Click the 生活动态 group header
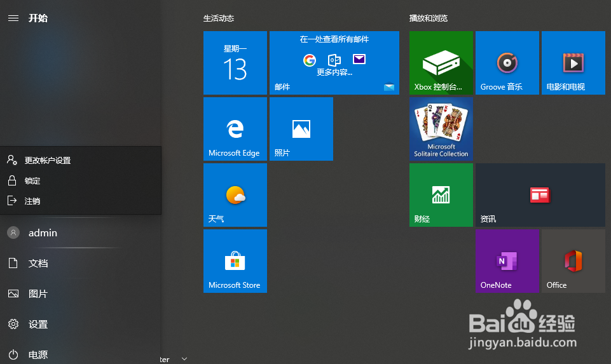611x364 pixels. point(219,18)
